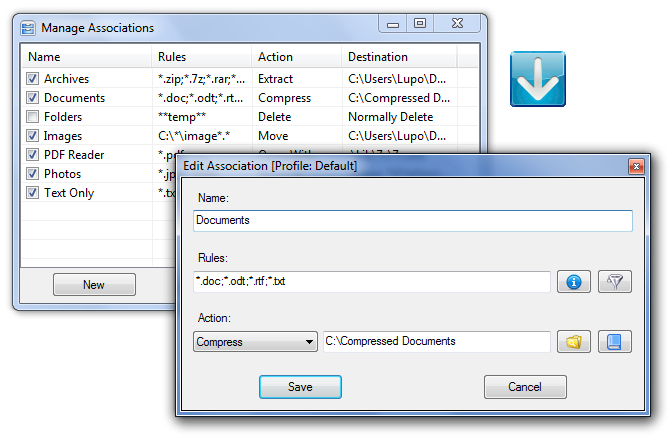671x438 pixels.
Task: Save the edited association
Action: point(300,387)
